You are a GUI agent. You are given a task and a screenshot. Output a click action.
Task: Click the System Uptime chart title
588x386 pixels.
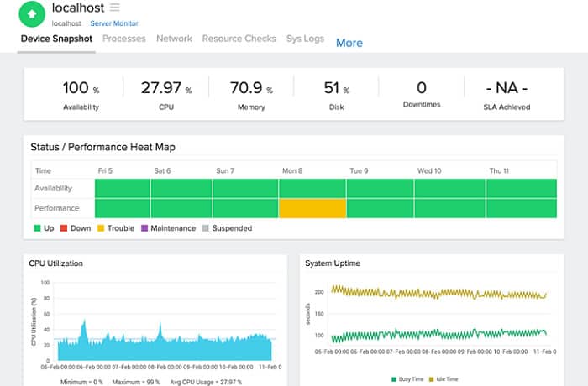[333, 263]
